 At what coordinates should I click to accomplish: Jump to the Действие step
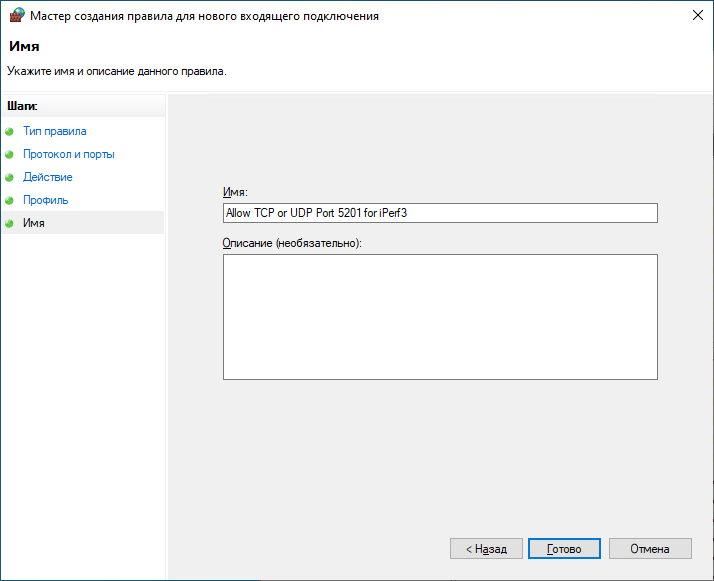(x=47, y=177)
